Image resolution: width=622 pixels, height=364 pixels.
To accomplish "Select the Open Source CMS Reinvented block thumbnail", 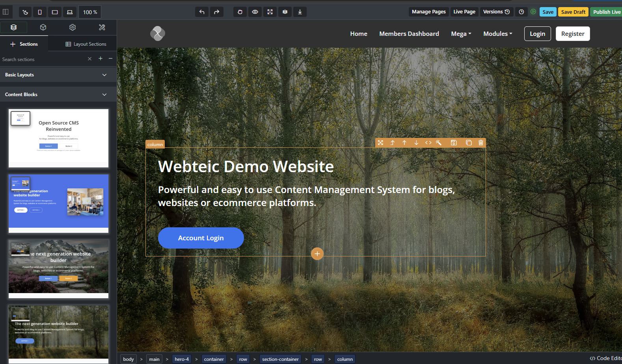I will tap(58, 138).
